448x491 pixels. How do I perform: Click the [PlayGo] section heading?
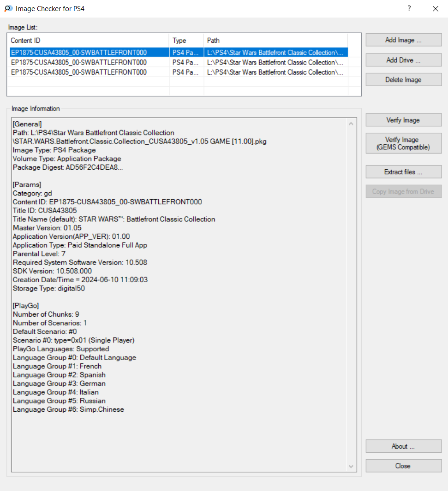(x=26, y=306)
